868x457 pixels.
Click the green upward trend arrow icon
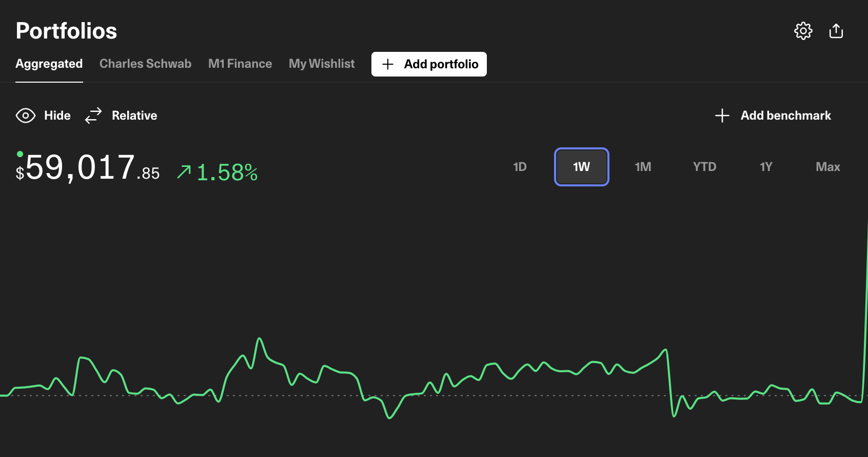coord(184,172)
